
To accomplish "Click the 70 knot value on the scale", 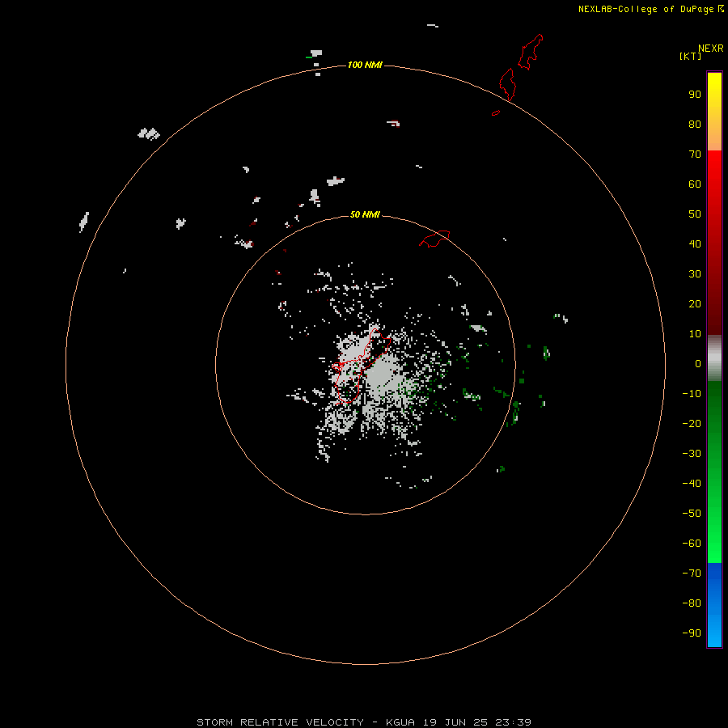I will pyautogui.click(x=695, y=154).
